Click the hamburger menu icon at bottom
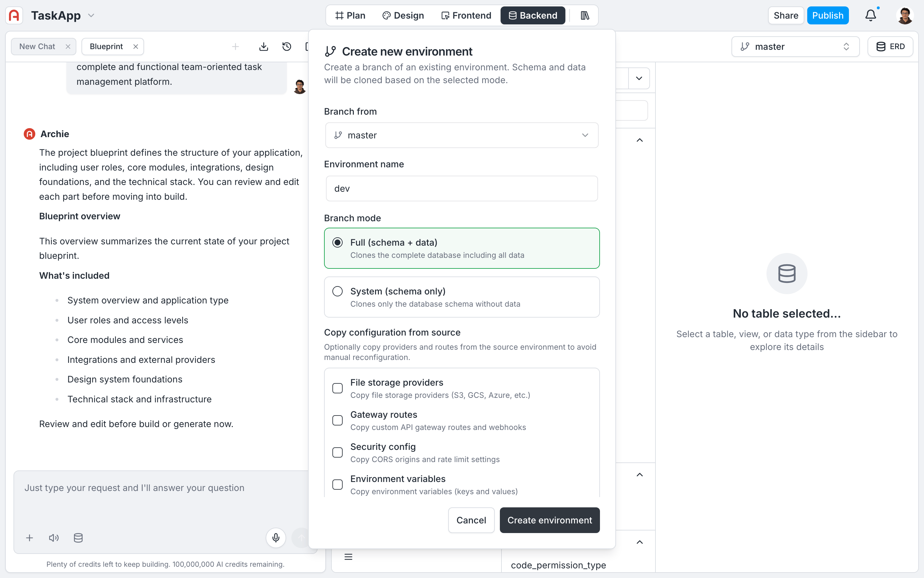 click(348, 557)
